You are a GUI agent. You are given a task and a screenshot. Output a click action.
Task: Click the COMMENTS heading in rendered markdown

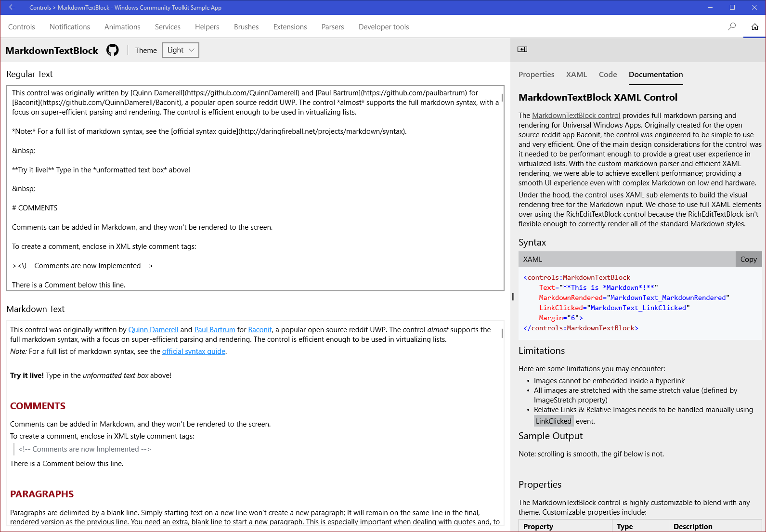tap(38, 406)
